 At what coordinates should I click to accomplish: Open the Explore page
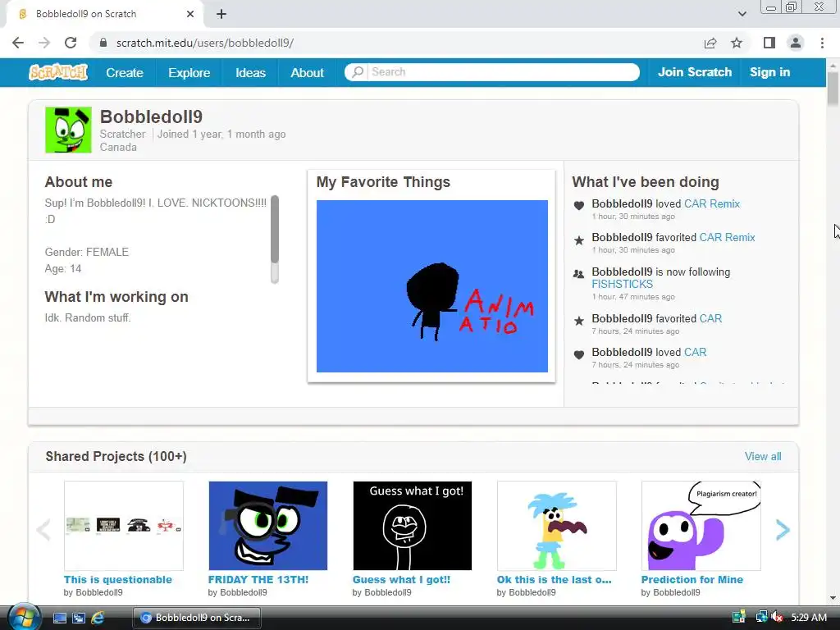(189, 72)
